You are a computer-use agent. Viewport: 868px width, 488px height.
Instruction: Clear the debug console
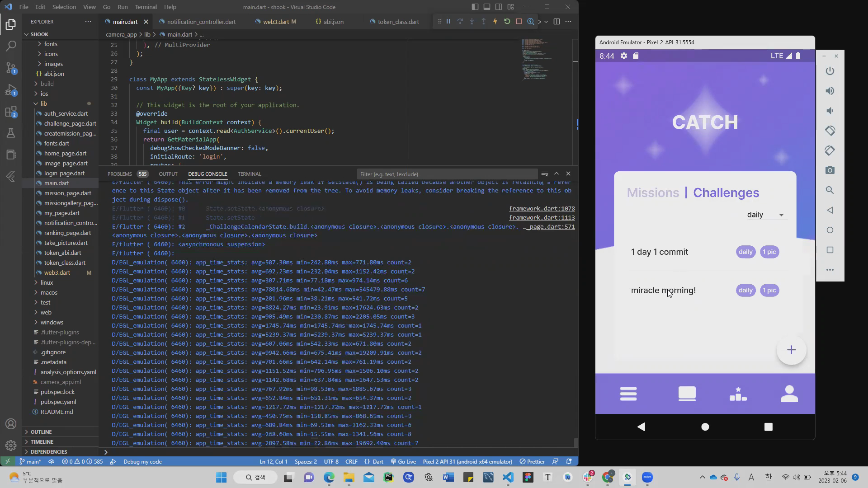(544, 174)
